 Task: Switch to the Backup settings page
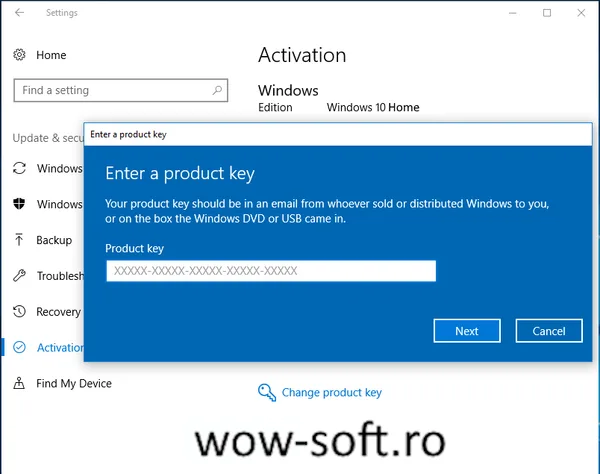[x=54, y=240]
